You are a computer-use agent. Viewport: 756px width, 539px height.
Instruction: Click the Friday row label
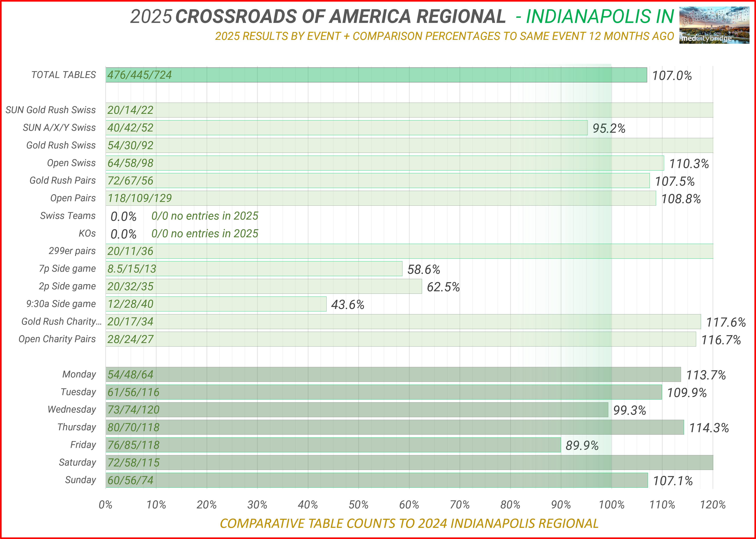pos(83,444)
